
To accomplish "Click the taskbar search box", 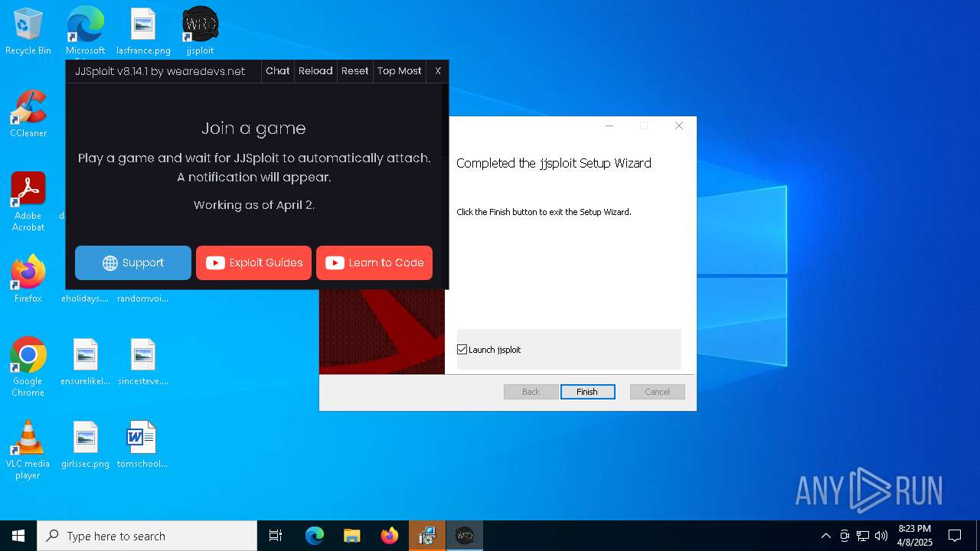I will pyautogui.click(x=147, y=536).
